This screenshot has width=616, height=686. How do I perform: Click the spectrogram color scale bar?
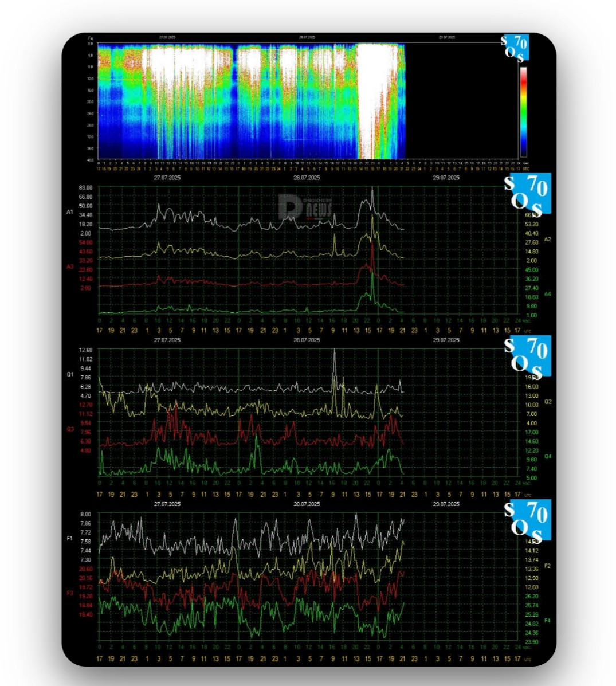click(x=523, y=112)
